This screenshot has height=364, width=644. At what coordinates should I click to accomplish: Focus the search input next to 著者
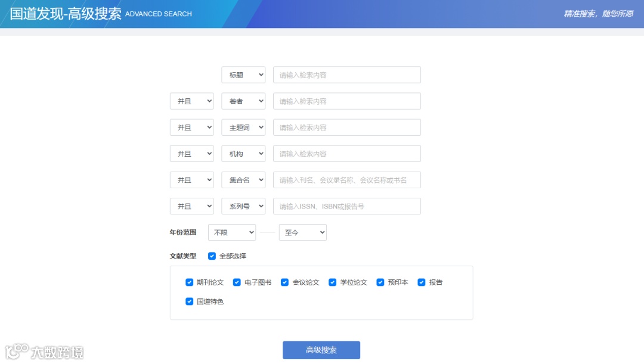347,101
